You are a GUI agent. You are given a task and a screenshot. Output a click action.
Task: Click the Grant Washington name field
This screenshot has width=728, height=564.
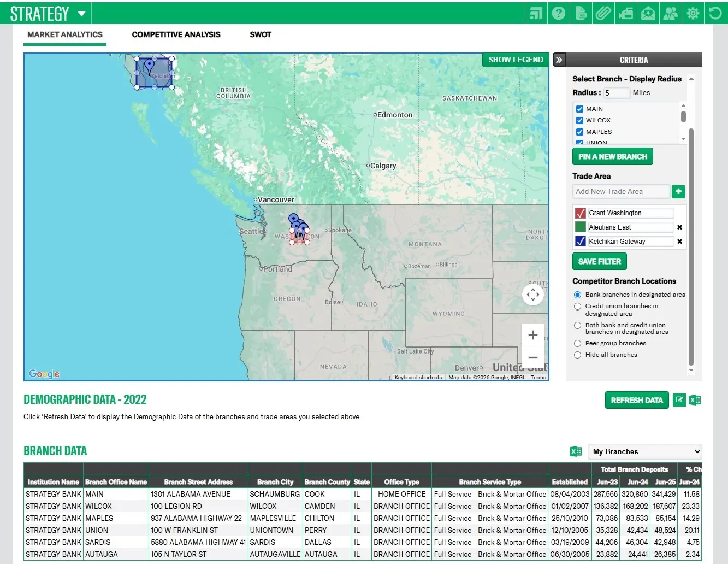631,213
